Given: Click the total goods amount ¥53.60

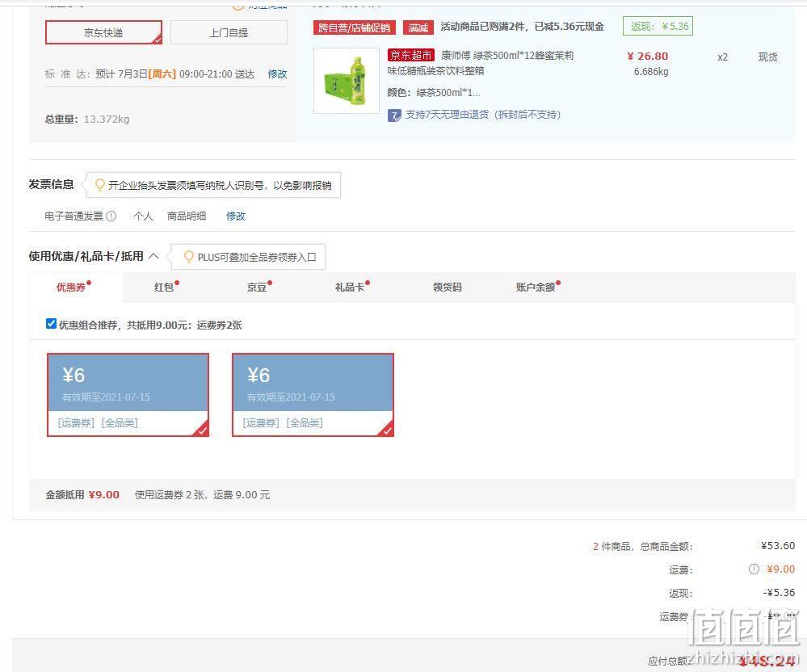Looking at the screenshot, I should tap(778, 546).
